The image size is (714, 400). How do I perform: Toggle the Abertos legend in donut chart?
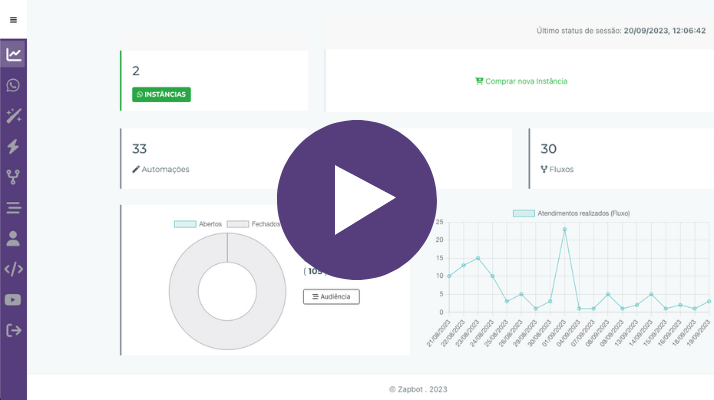(197, 224)
